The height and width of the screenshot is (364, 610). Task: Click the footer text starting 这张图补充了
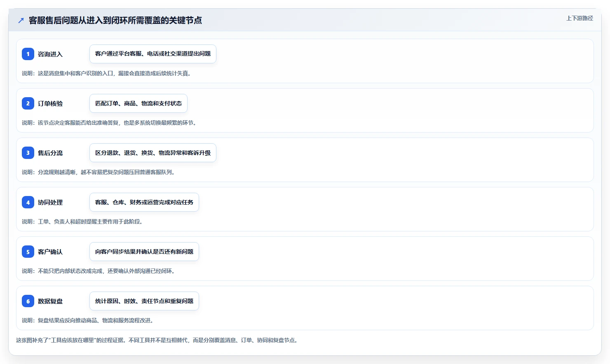[157, 340]
